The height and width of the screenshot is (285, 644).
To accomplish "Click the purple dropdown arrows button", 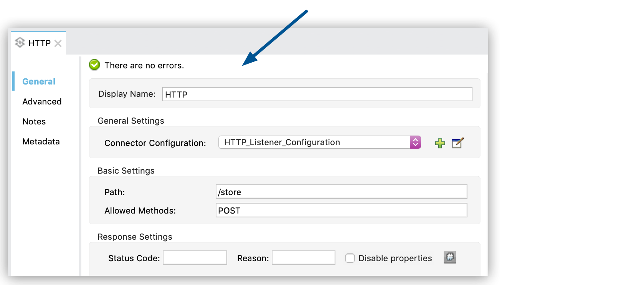I will (x=415, y=142).
